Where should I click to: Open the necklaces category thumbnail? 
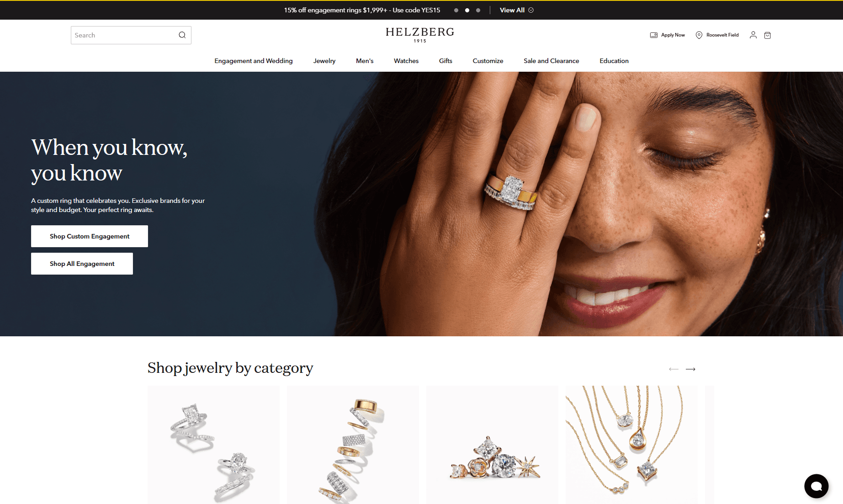(x=631, y=445)
